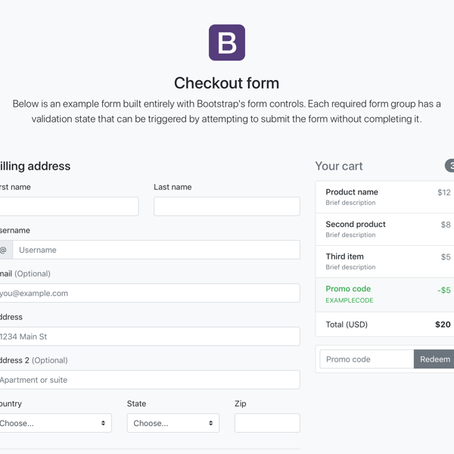Click into the Username text field
The width and height of the screenshot is (454, 454).
tap(156, 250)
